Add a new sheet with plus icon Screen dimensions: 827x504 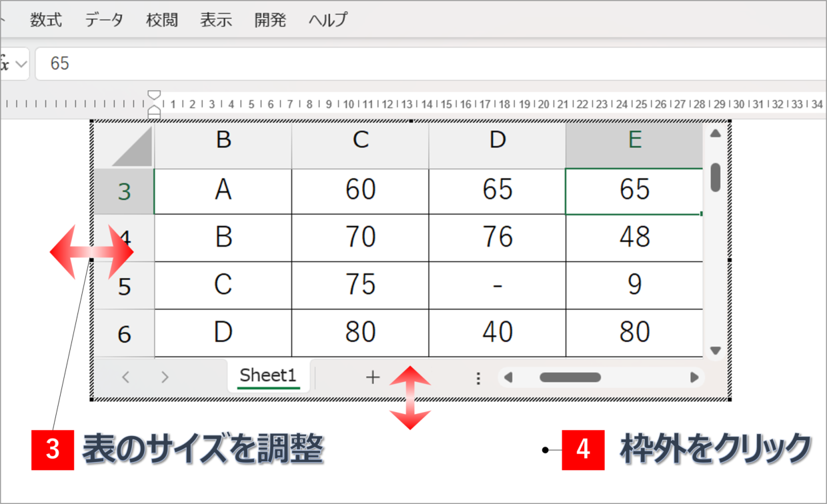coord(372,377)
